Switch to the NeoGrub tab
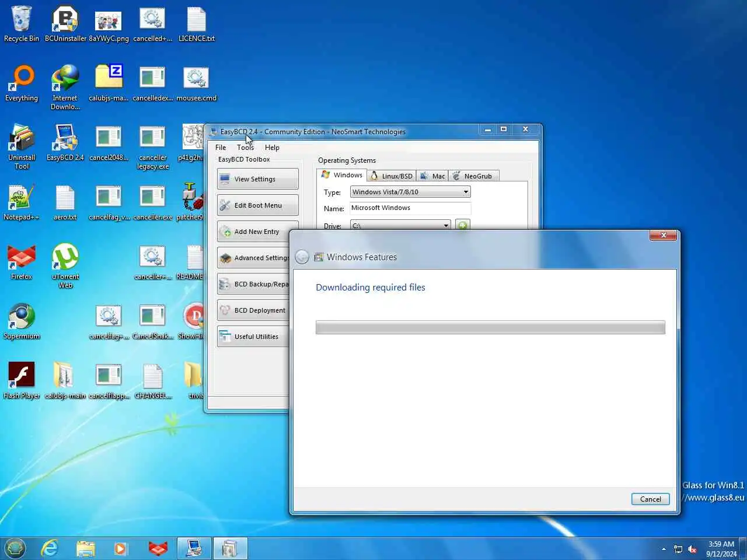This screenshot has width=747, height=560. (x=473, y=176)
